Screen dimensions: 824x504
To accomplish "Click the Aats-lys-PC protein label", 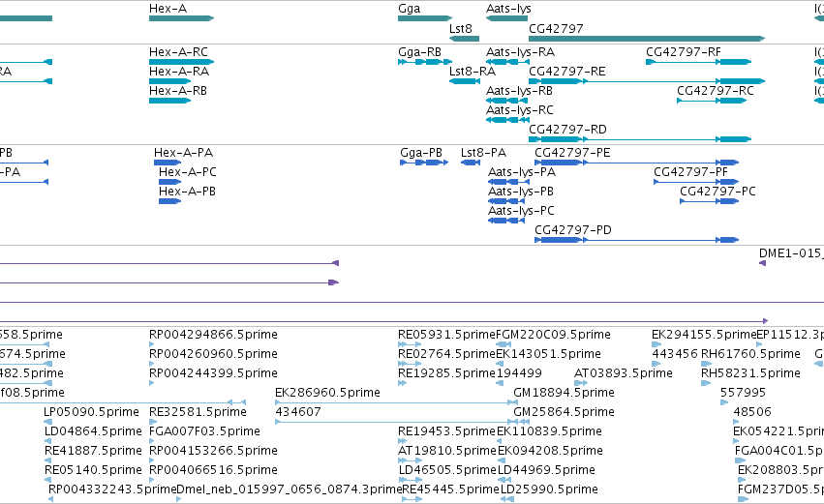I will point(521,211).
